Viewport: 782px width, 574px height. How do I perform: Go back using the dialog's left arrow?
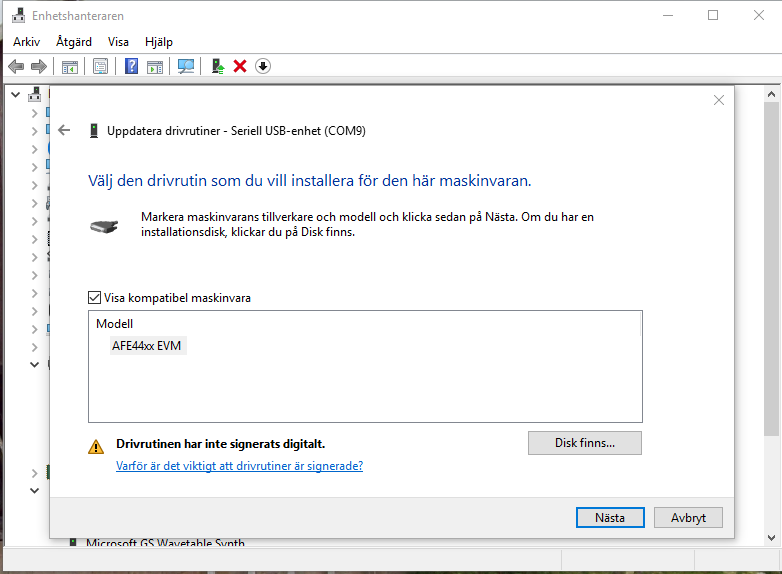click(x=64, y=131)
